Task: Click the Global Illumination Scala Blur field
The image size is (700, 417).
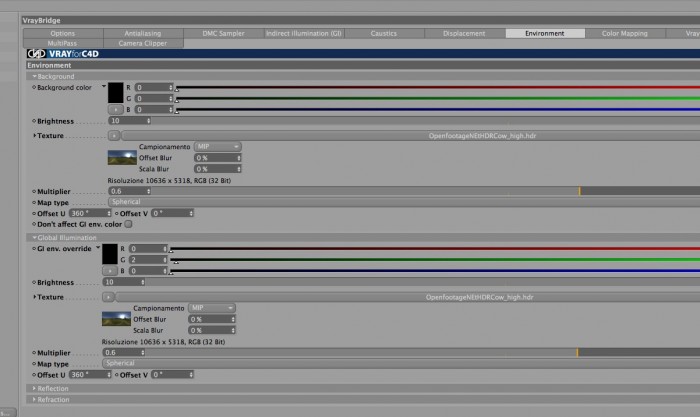Action: pos(212,330)
